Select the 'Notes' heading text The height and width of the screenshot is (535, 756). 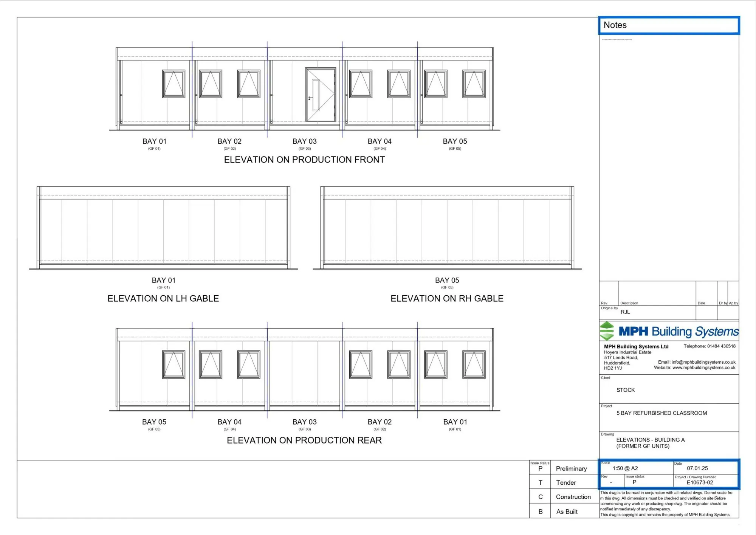point(615,25)
